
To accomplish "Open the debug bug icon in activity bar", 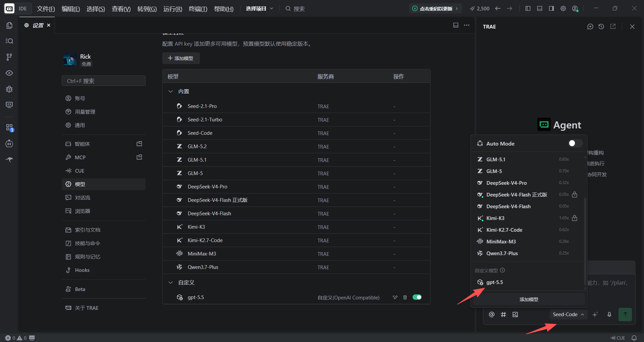I will (9, 89).
